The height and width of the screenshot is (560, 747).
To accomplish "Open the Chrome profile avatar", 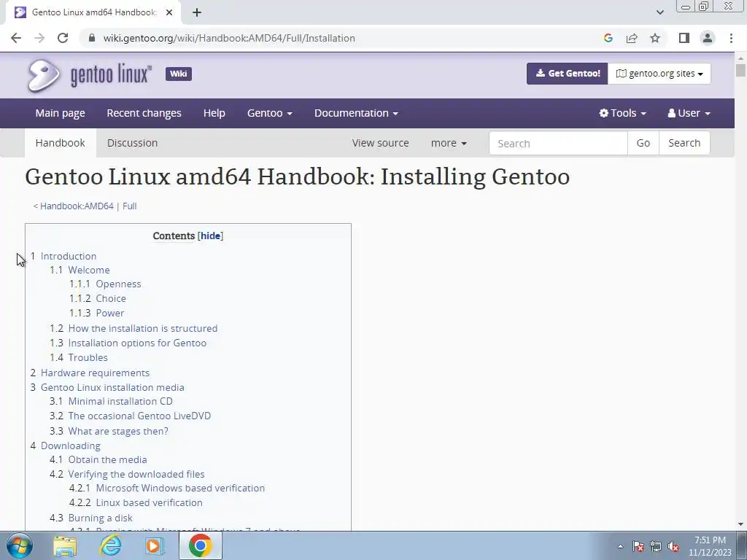I will [708, 38].
